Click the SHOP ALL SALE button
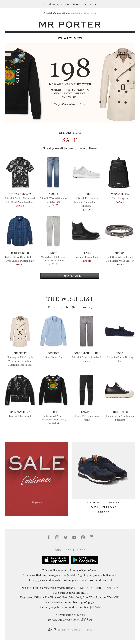 70,276
